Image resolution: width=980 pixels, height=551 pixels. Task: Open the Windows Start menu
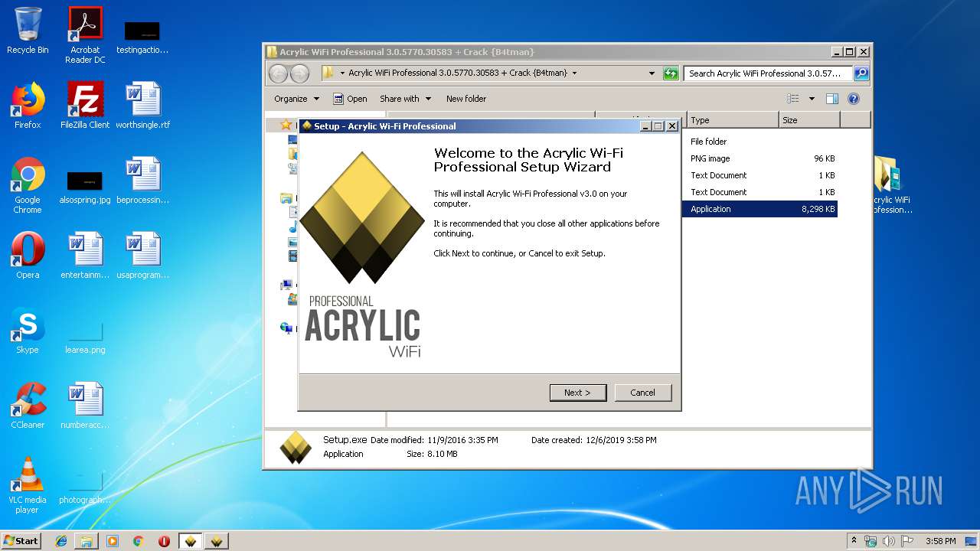tap(21, 541)
